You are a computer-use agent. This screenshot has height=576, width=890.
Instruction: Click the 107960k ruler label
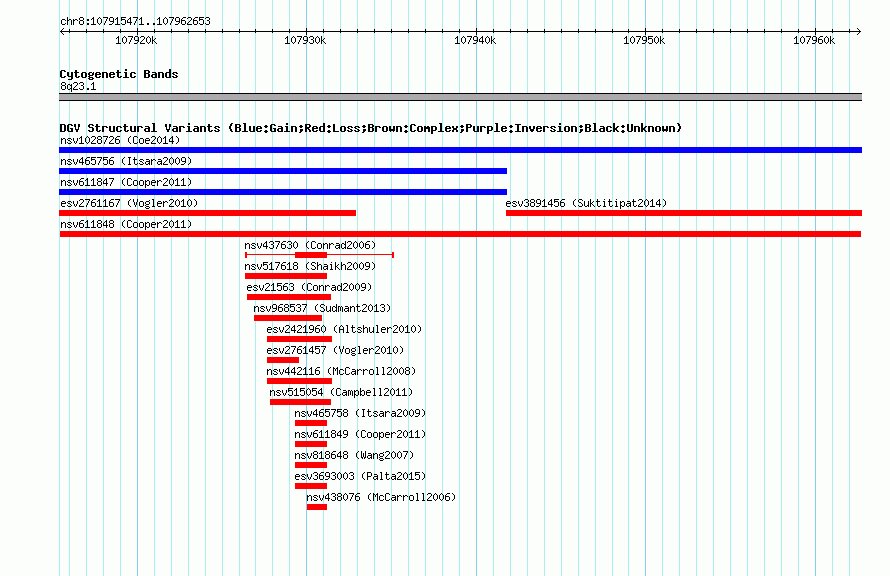point(814,40)
